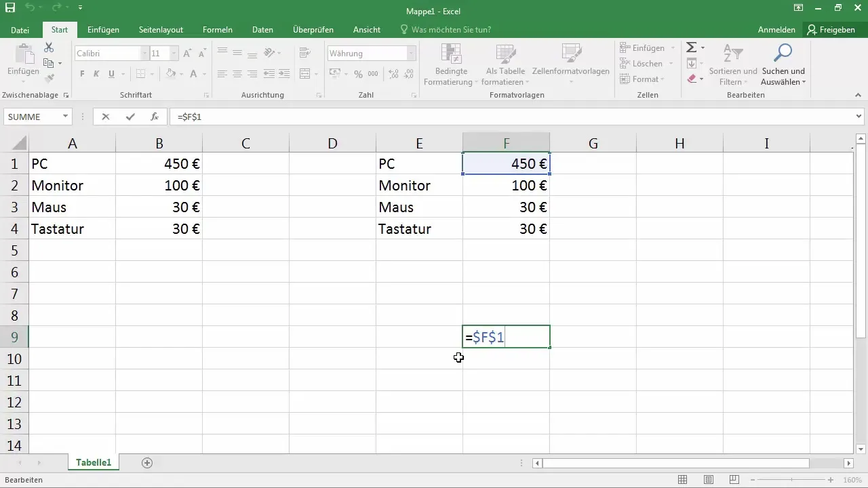Click decrease indent icon

click(269, 74)
